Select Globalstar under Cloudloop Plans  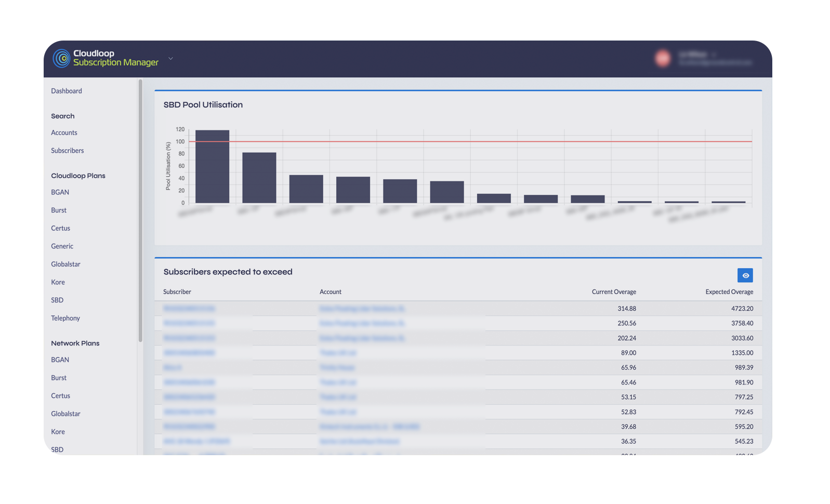(x=65, y=264)
